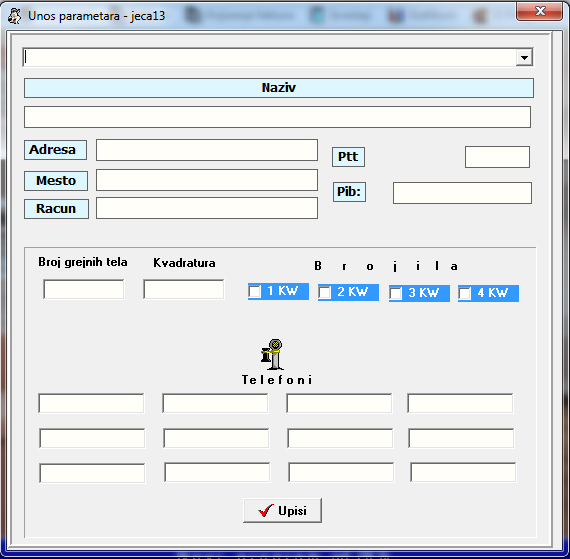
Task: Check the 3 KW brojila option
Action: point(396,293)
